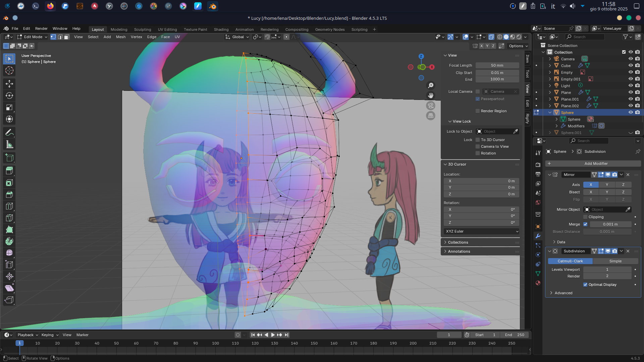Enable the Render Region checkbox
This screenshot has height=362, width=644.
pos(478,111)
